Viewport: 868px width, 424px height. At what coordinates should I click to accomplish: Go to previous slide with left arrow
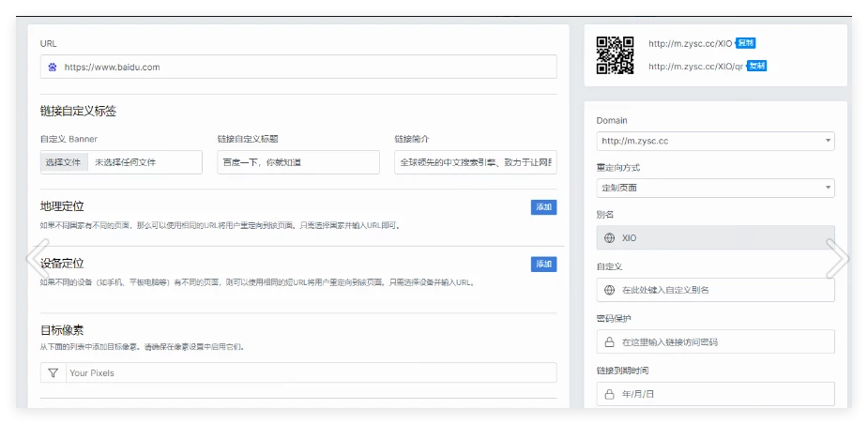pos(36,258)
